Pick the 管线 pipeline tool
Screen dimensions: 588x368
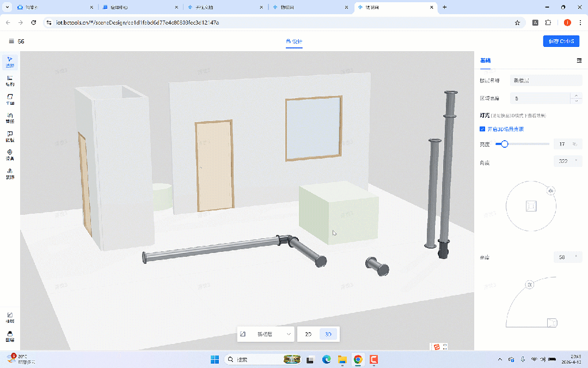(x=10, y=118)
